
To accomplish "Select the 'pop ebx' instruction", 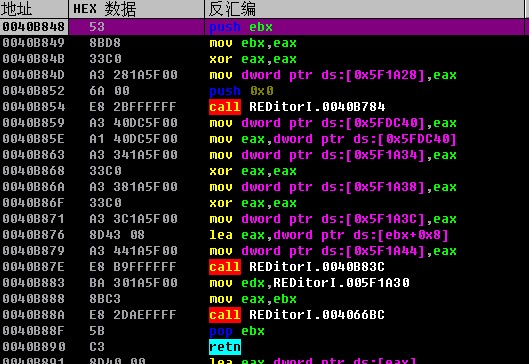I will point(237,331).
